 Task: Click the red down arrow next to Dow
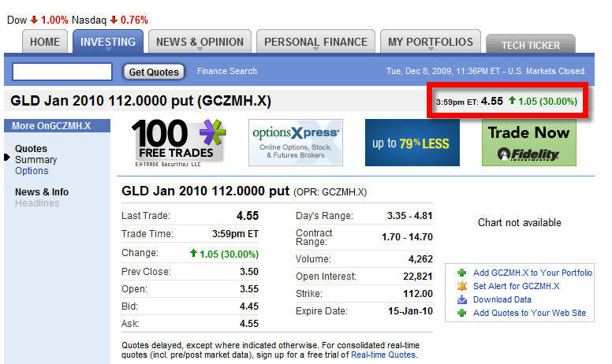point(35,20)
